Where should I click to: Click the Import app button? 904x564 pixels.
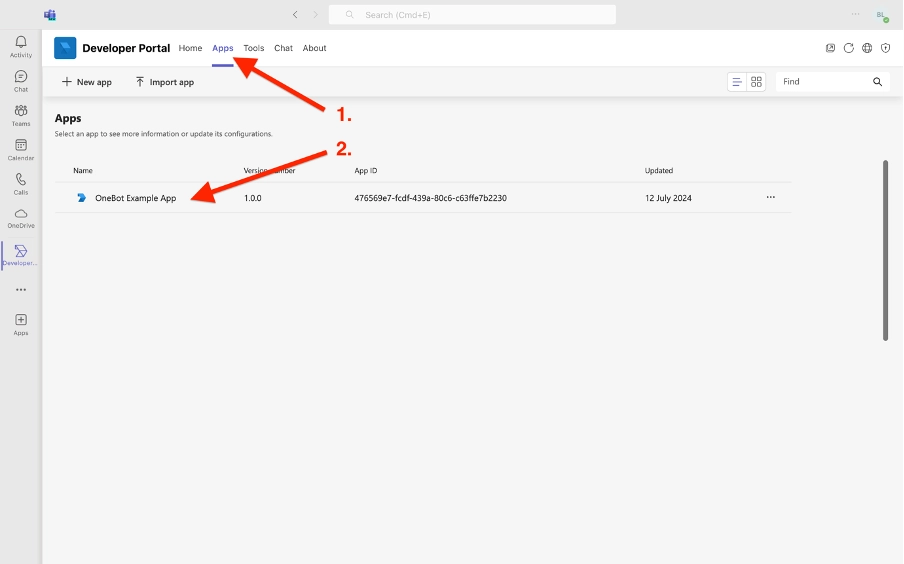click(165, 82)
